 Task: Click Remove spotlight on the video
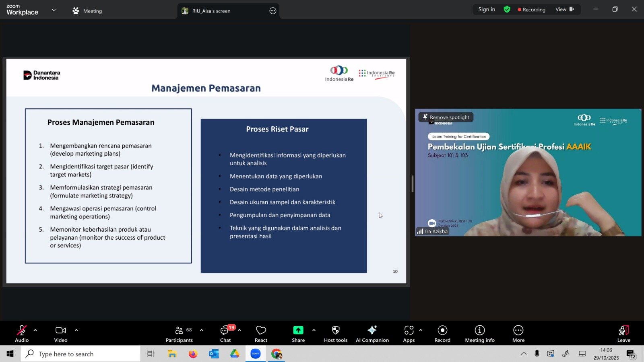point(446,117)
